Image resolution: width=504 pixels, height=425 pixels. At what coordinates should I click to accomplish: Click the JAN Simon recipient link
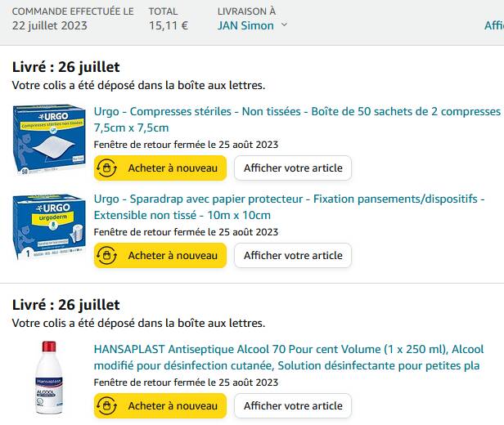click(245, 25)
